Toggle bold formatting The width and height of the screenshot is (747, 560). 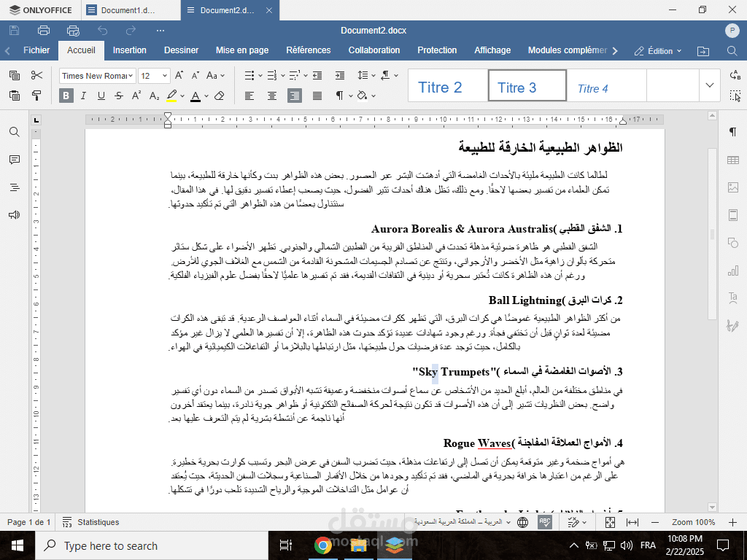pyautogui.click(x=66, y=96)
